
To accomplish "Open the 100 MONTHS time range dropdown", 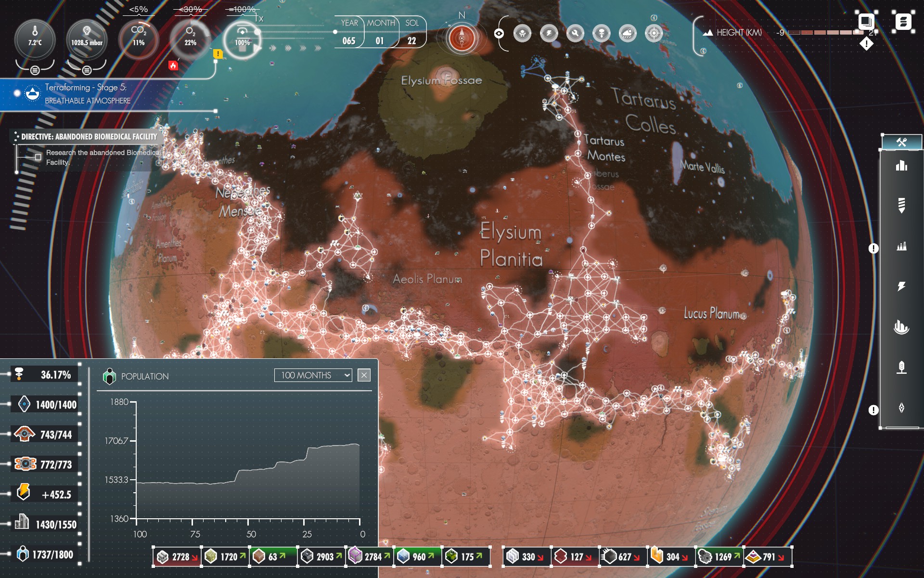I will click(x=313, y=375).
